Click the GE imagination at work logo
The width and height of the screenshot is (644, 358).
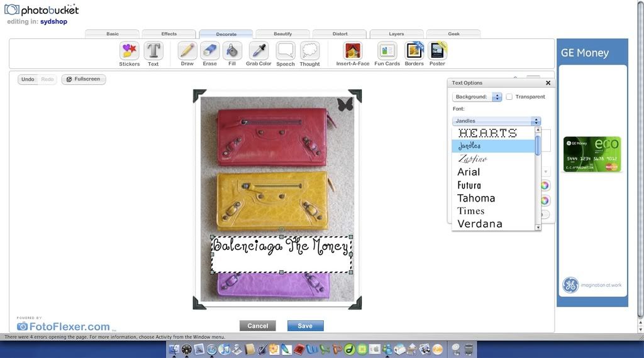click(x=592, y=285)
